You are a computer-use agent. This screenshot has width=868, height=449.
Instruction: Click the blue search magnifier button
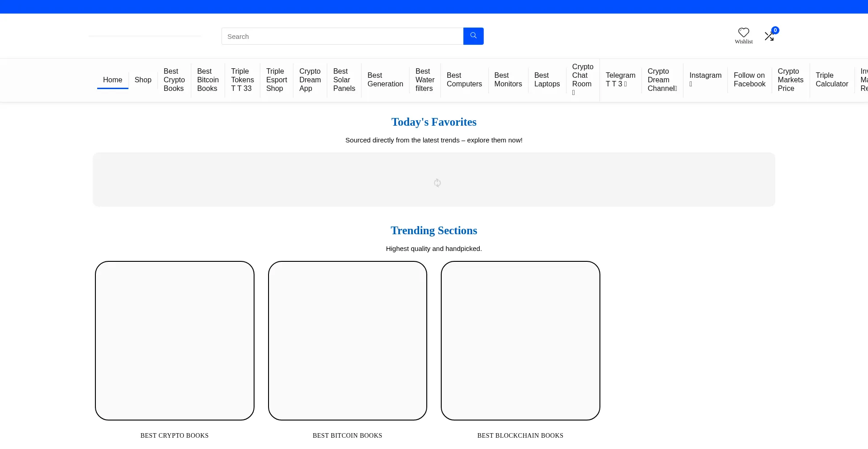(473, 36)
